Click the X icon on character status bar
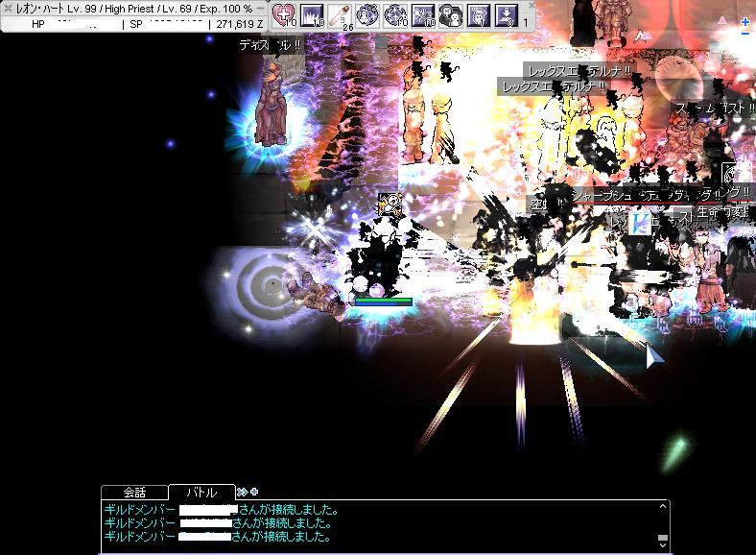 tap(8, 8)
